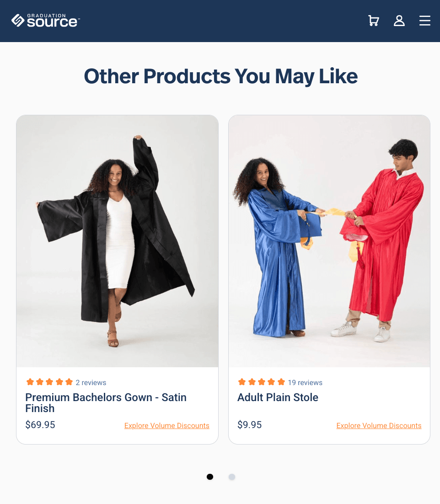Image resolution: width=440 pixels, height=504 pixels.
Task: Open the user account icon
Action: [x=399, y=21]
